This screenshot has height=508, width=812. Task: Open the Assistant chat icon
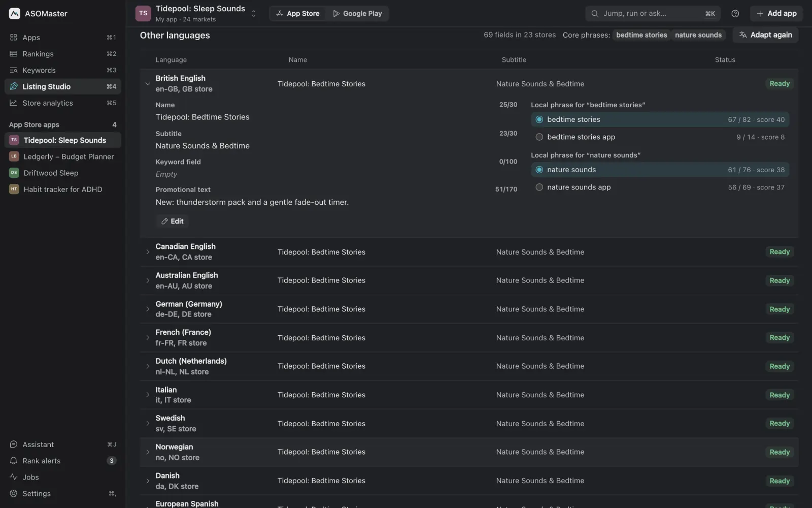[14, 444]
